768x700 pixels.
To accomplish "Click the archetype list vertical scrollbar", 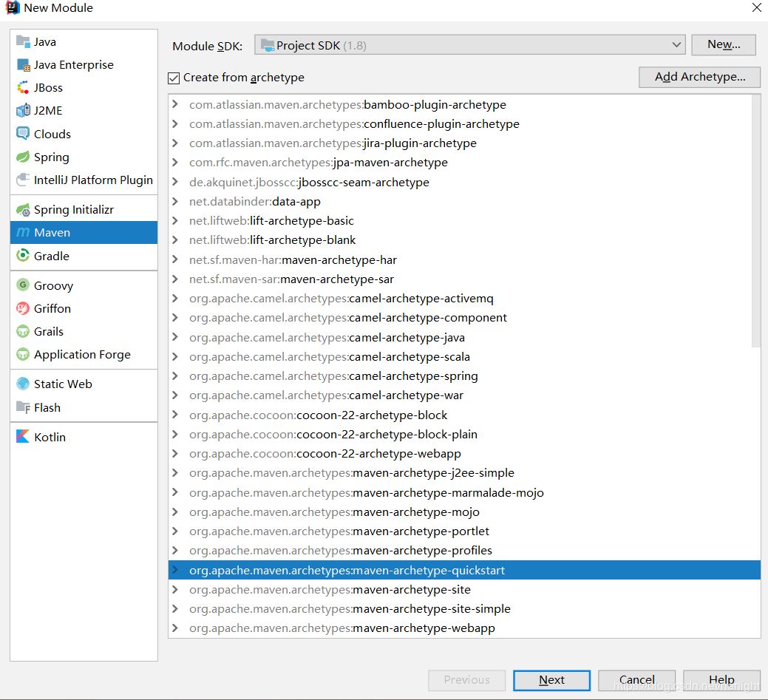I will click(756, 220).
